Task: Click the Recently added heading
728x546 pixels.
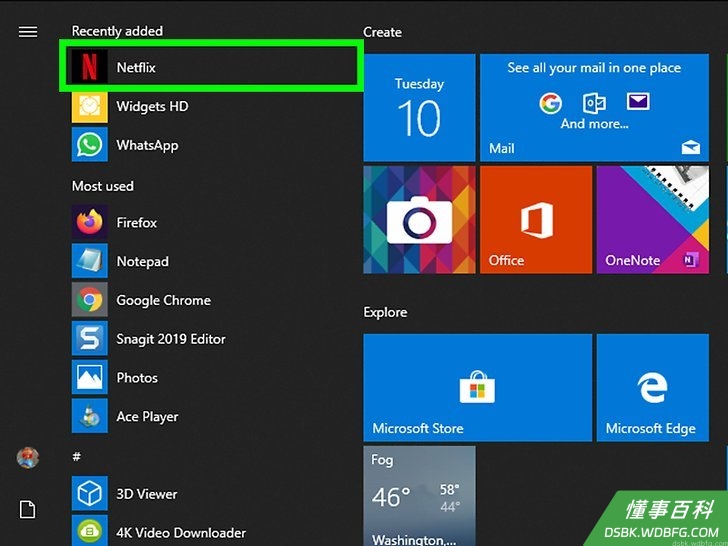Action: [117, 31]
